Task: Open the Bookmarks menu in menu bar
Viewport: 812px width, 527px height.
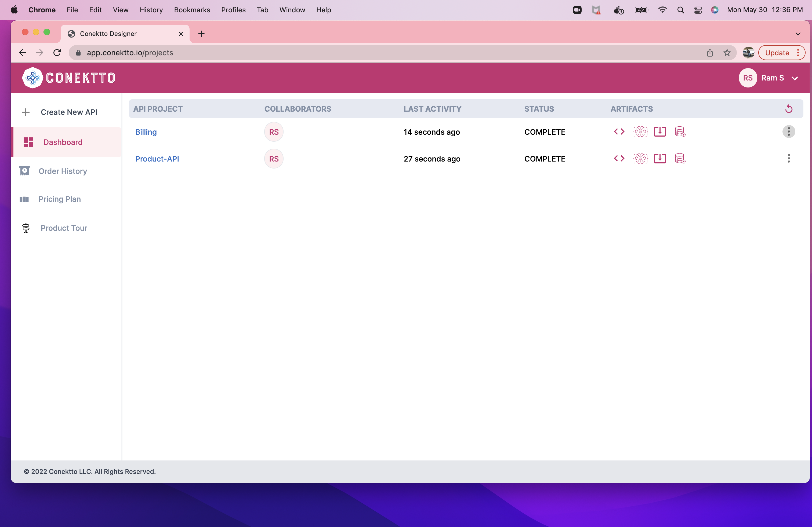Action: (x=192, y=10)
